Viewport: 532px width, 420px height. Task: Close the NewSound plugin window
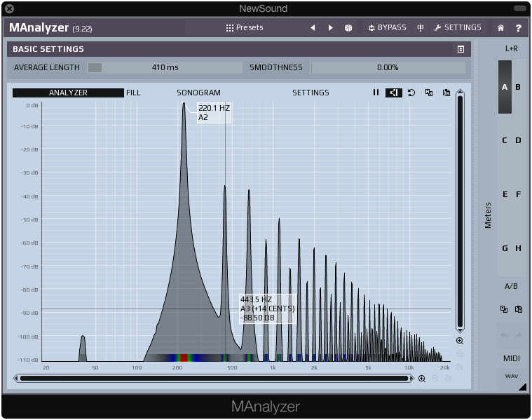tap(10, 9)
